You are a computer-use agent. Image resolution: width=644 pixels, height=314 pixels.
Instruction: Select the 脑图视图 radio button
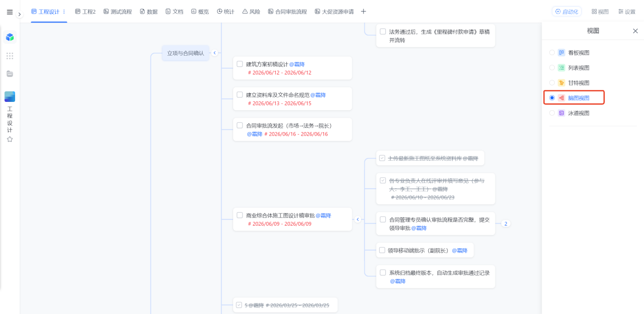tap(552, 98)
